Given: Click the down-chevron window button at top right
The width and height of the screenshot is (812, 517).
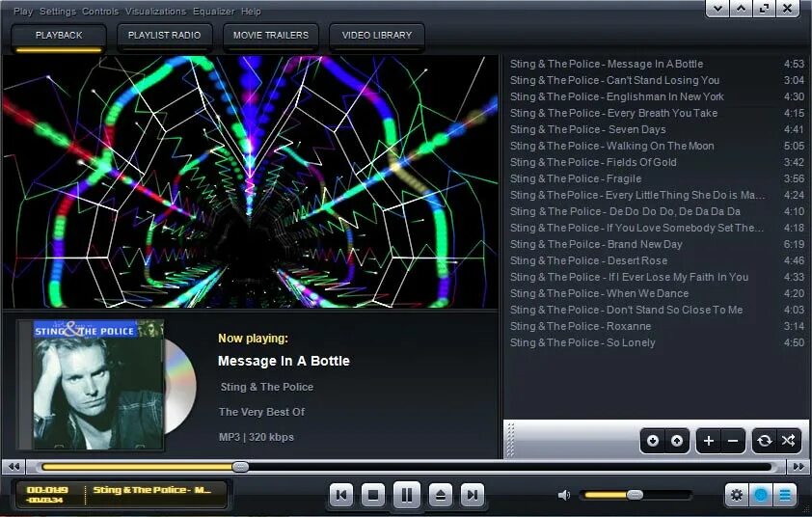Looking at the screenshot, I should (x=717, y=9).
